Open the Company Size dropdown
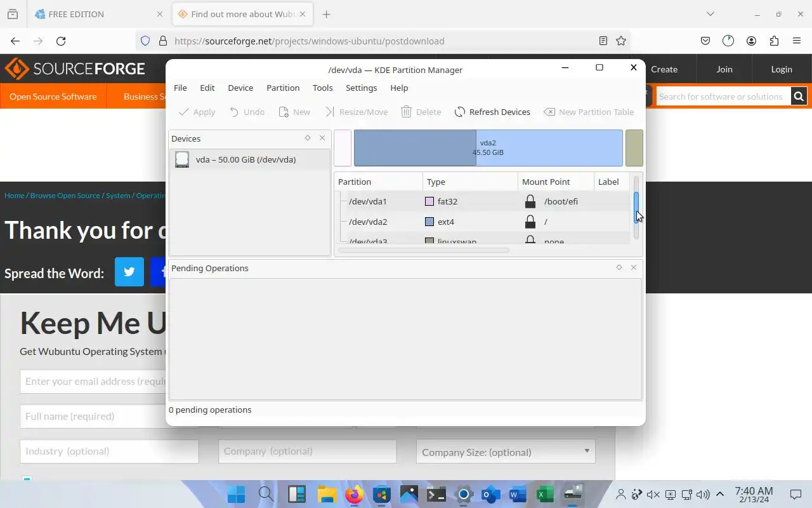Viewport: 812px width, 508px height. point(506,451)
